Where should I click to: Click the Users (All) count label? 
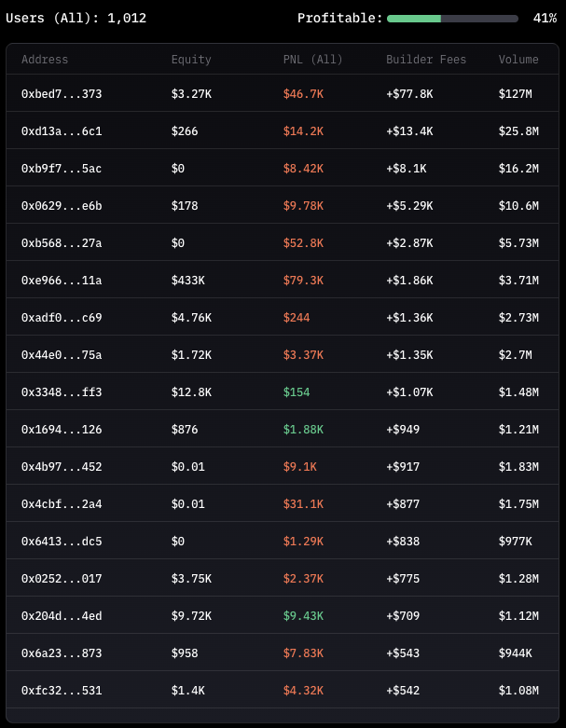click(x=76, y=19)
